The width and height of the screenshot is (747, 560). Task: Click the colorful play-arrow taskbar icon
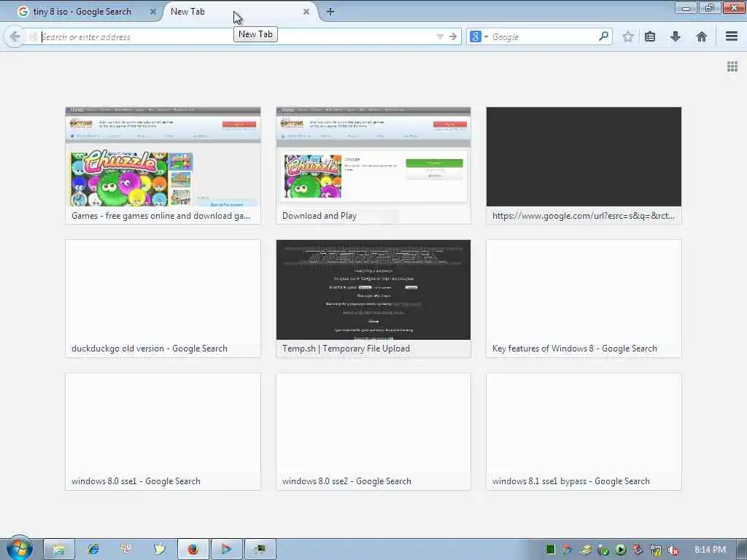[x=227, y=550]
